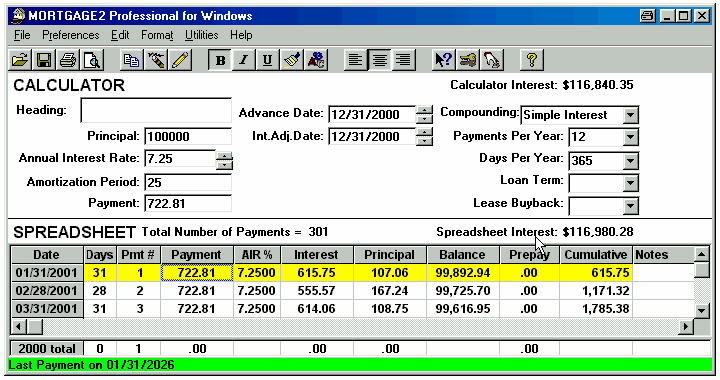This screenshot has height=380, width=720.
Task: Open Print Preview magnifier icon
Action: 92,60
